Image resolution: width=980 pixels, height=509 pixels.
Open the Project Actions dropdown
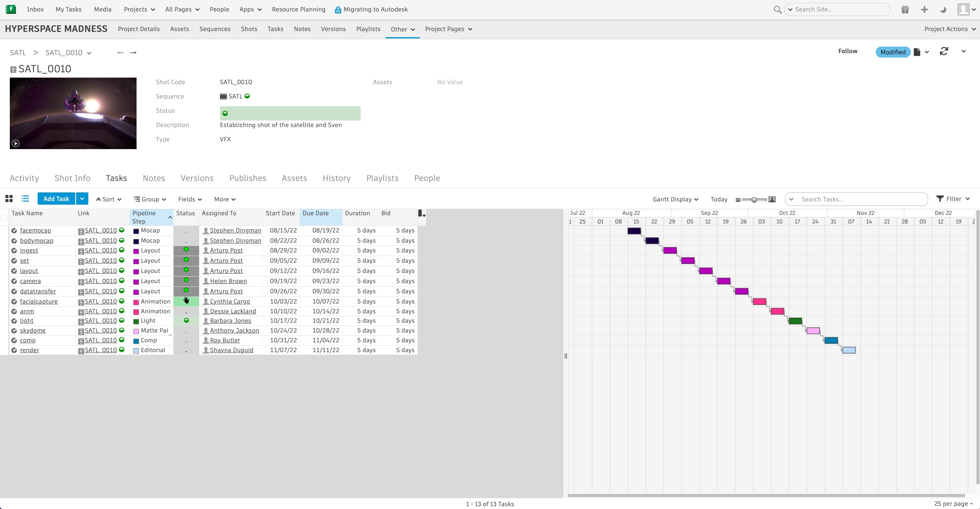pyautogui.click(x=950, y=29)
